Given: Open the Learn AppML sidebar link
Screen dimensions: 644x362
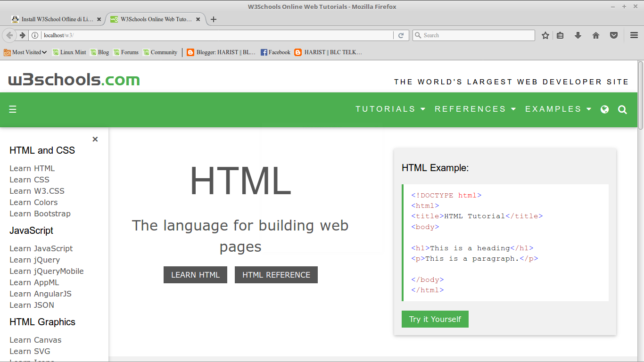Looking at the screenshot, I should click(34, 282).
